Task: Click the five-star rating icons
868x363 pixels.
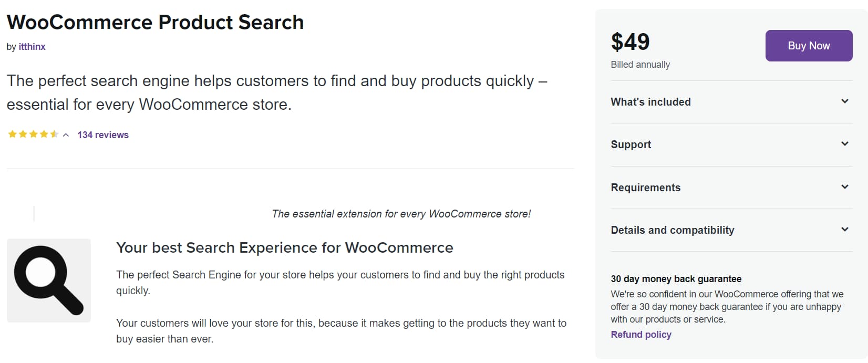Action: coord(33,134)
